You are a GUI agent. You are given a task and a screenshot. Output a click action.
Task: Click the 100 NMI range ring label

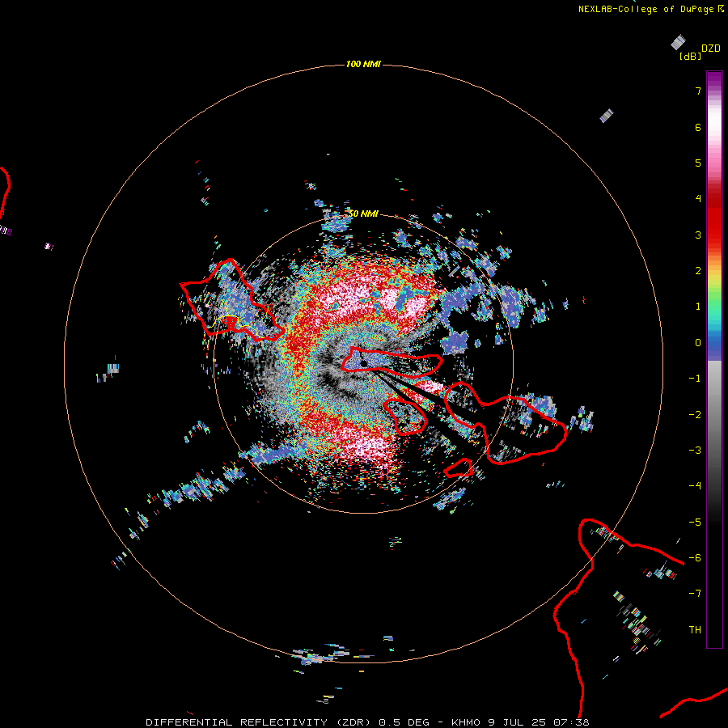point(363,64)
